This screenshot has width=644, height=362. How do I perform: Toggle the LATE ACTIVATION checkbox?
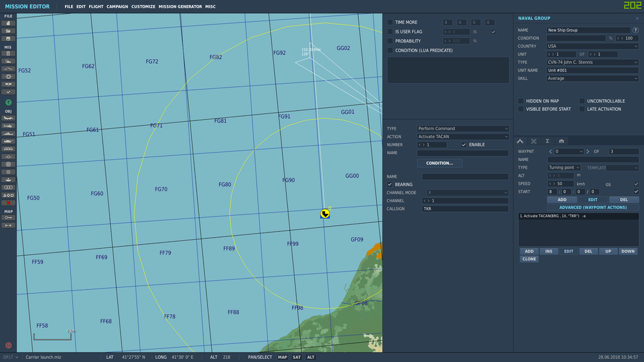(x=582, y=109)
